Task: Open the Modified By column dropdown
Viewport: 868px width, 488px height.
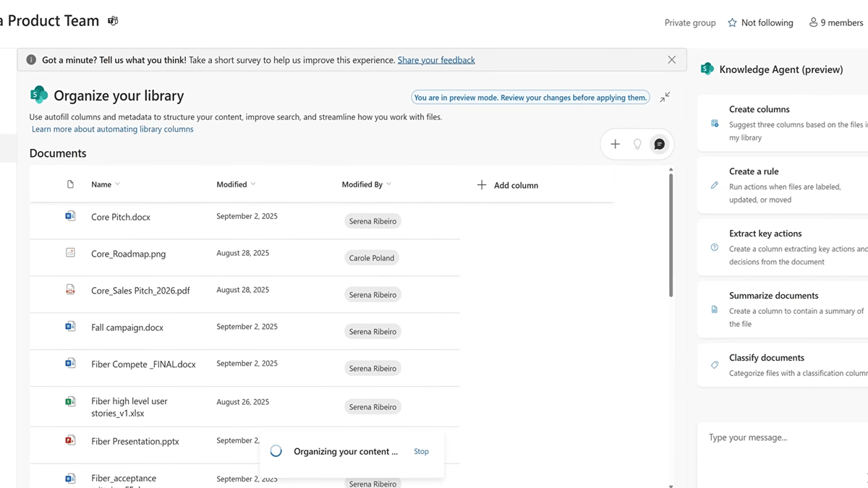Action: click(x=388, y=184)
